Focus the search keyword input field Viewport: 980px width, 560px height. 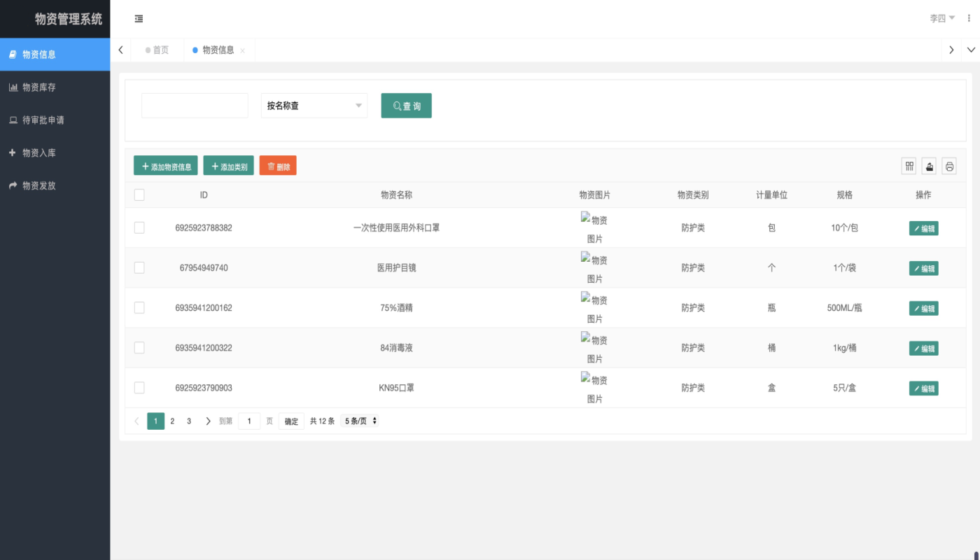[195, 106]
